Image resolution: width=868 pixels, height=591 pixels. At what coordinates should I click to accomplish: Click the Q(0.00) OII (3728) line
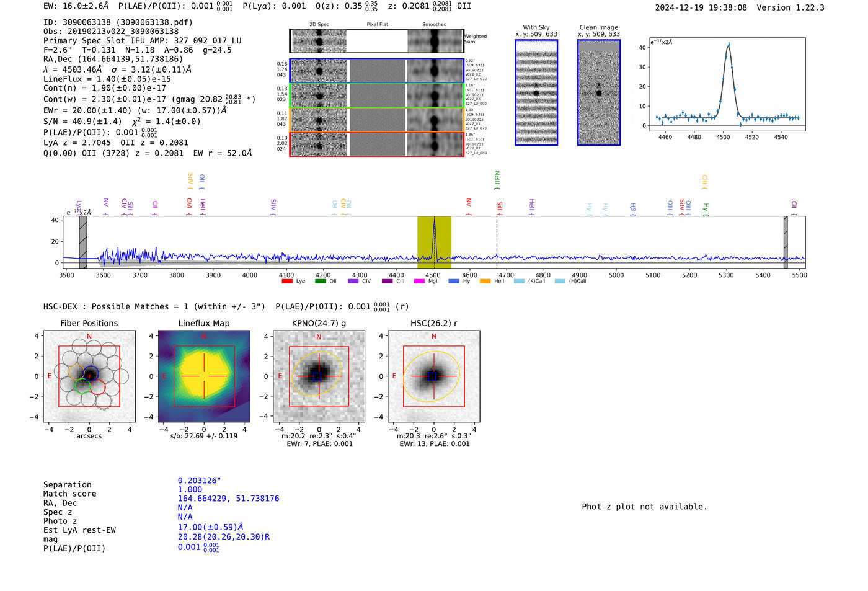pyautogui.click(x=148, y=153)
